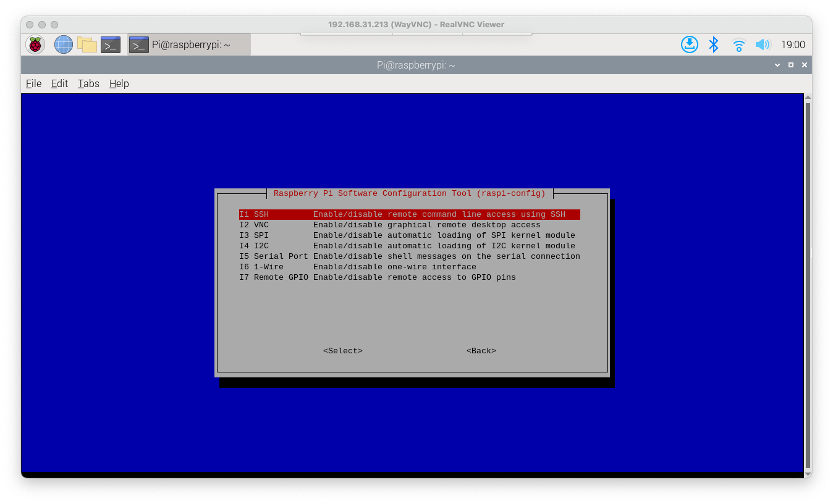Click the terminal scrollbar down arrow
Screen dimensions: 833x504
pos(808,473)
